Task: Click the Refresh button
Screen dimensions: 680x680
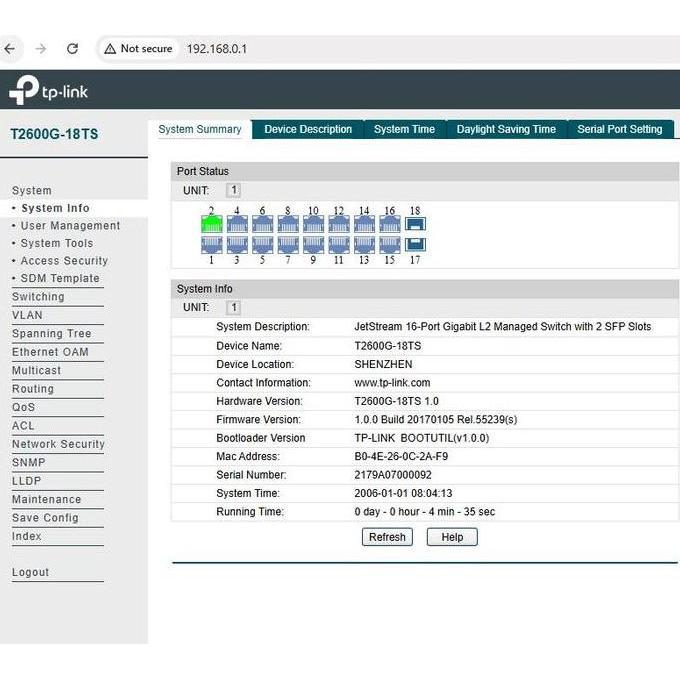Action: click(387, 537)
